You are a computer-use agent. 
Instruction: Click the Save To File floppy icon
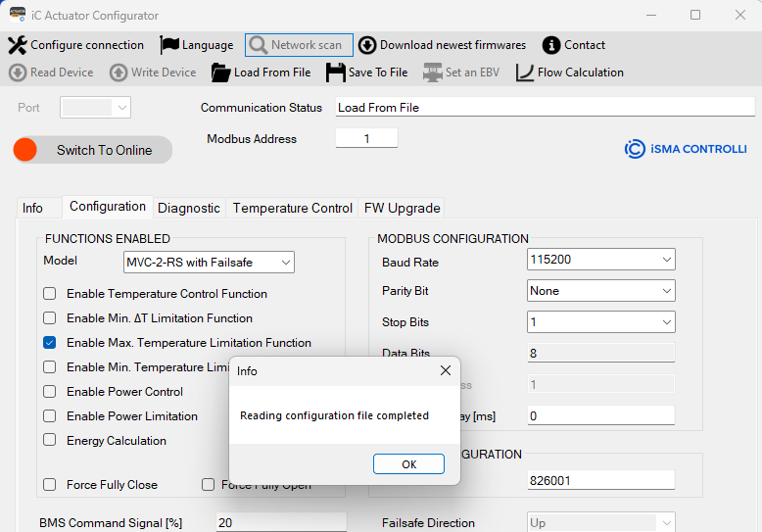pyautogui.click(x=336, y=73)
